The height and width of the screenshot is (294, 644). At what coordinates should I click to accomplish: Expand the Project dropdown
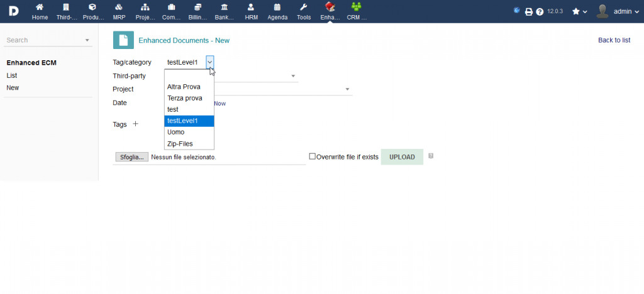point(347,89)
